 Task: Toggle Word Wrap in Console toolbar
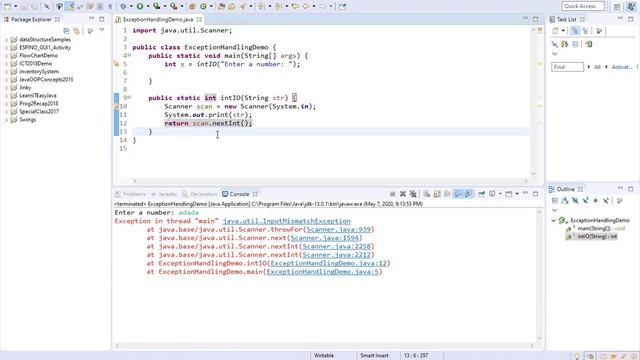tap(447, 194)
